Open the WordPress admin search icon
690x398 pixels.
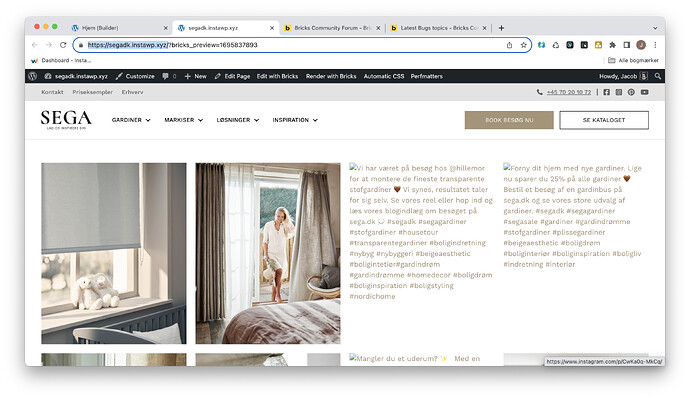pyautogui.click(x=657, y=76)
